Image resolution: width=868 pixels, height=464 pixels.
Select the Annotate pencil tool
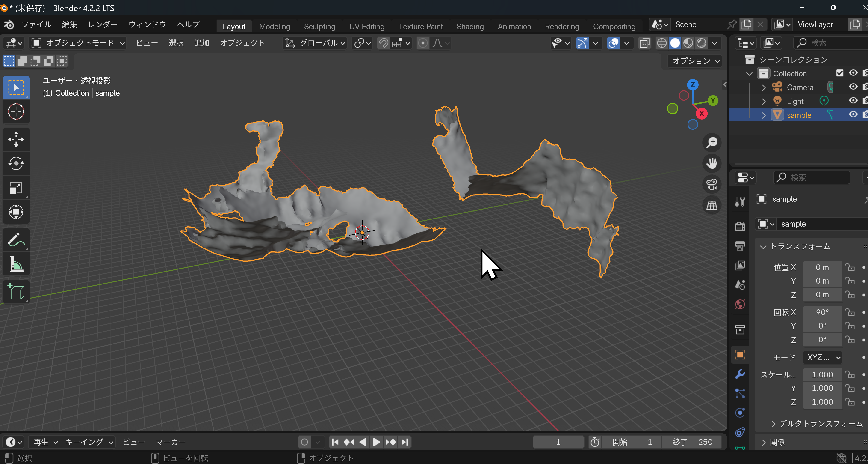(x=16, y=240)
